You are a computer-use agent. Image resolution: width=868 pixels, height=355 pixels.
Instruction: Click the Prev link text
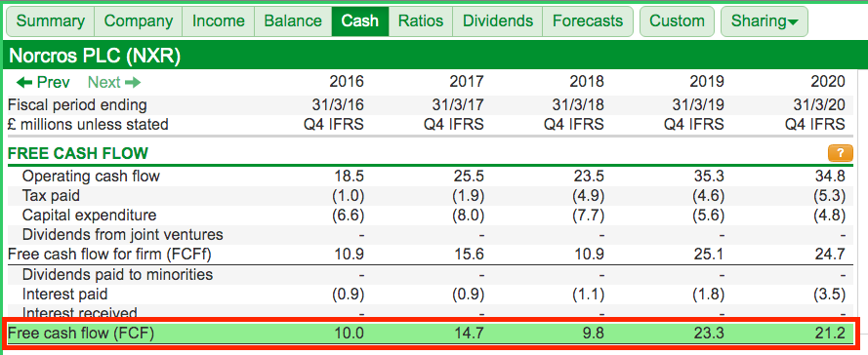tap(53, 82)
